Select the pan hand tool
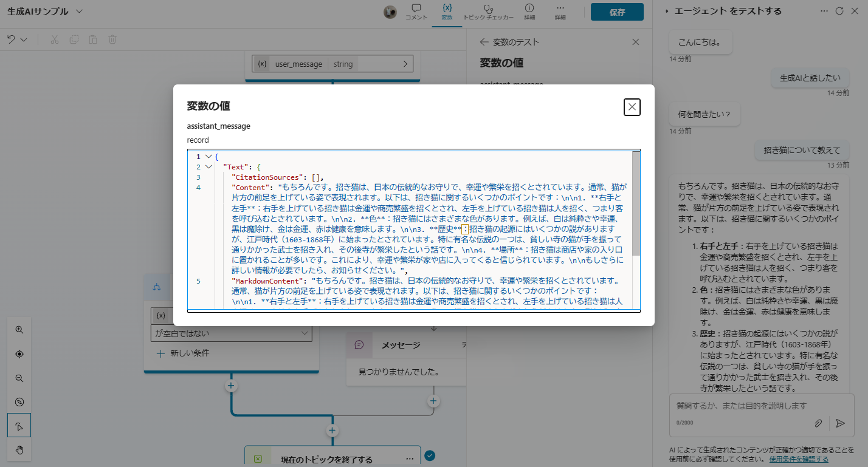Viewport: 868px width, 467px height. [x=19, y=449]
